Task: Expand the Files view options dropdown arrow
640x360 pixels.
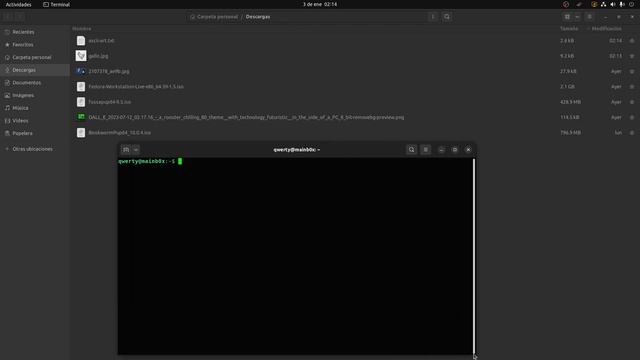Action: click(577, 17)
